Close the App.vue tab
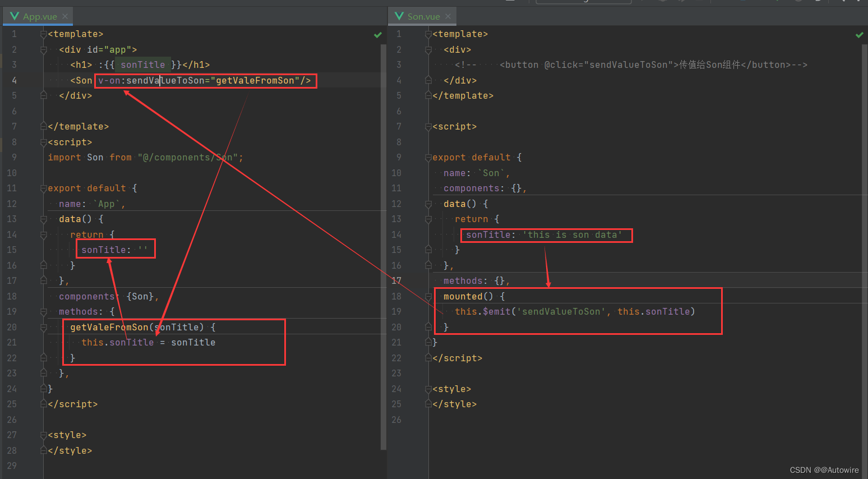The width and height of the screenshot is (868, 479). (x=65, y=16)
